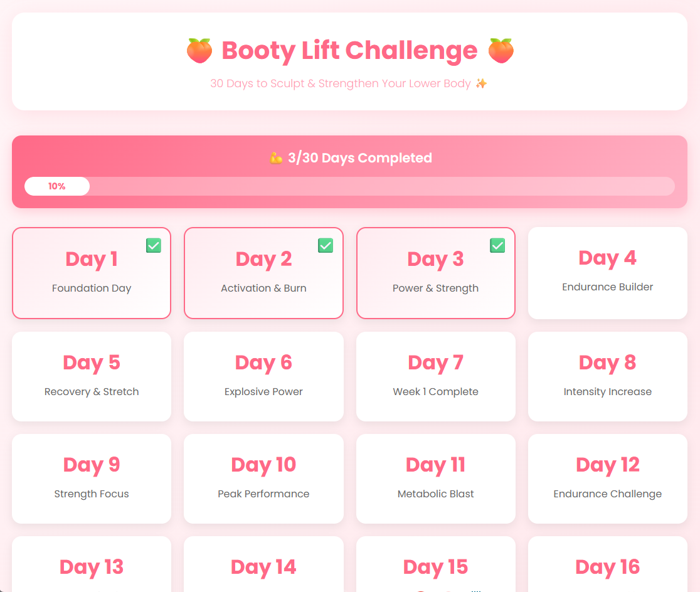Click the flexed bicep emoji icon
Viewport: 700px width, 592px height.
coord(275,158)
